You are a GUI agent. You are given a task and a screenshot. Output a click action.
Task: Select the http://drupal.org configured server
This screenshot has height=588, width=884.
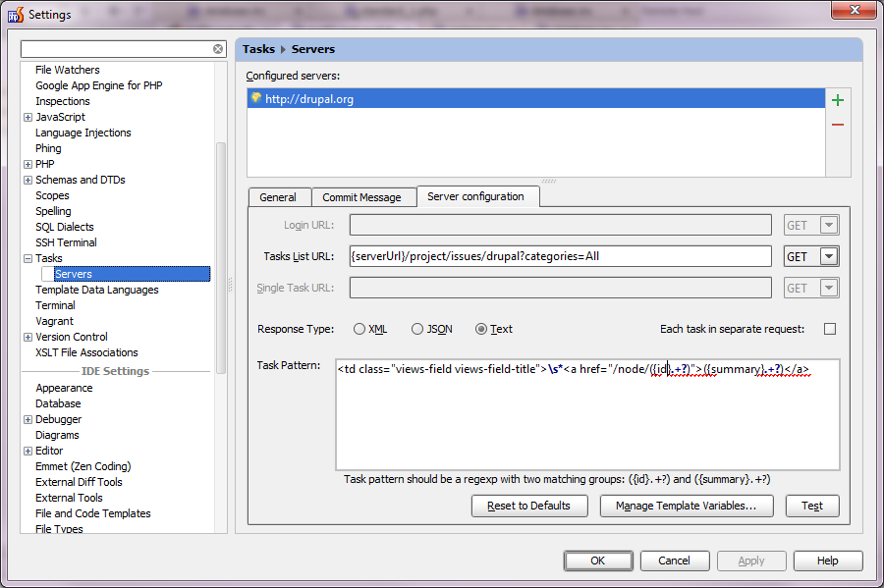click(535, 98)
